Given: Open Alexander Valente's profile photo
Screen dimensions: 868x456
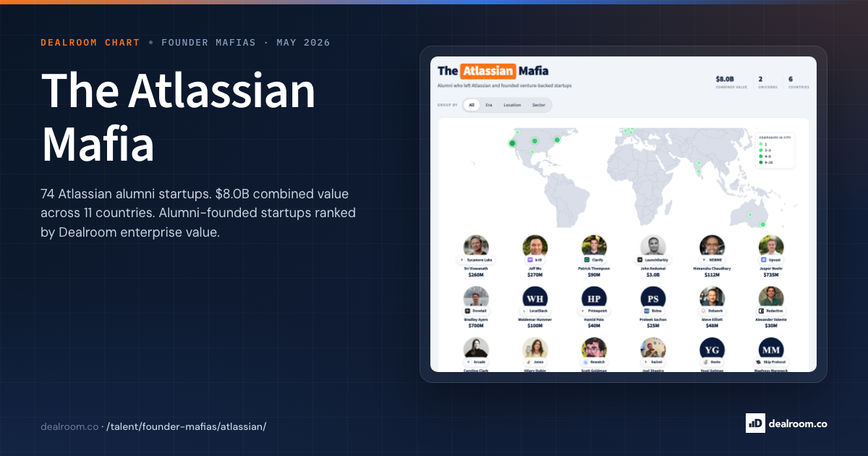Looking at the screenshot, I should (771, 297).
